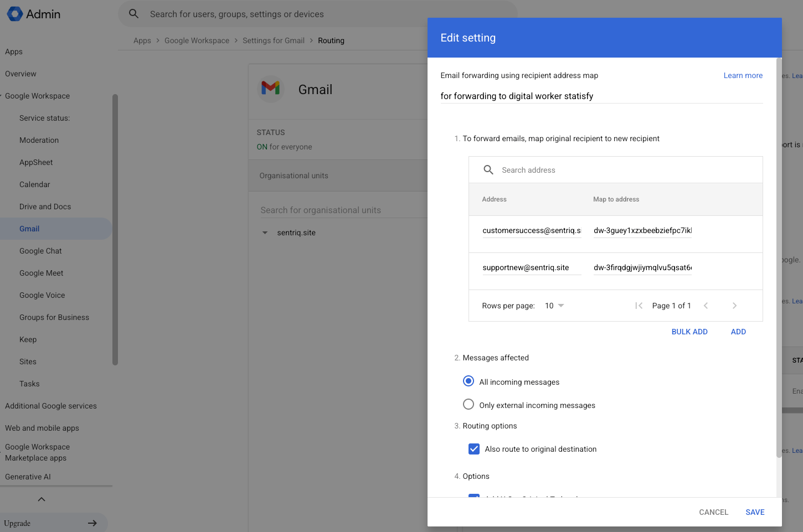Click the Upgrade arrow icon
The image size is (803, 532).
coord(92,523)
